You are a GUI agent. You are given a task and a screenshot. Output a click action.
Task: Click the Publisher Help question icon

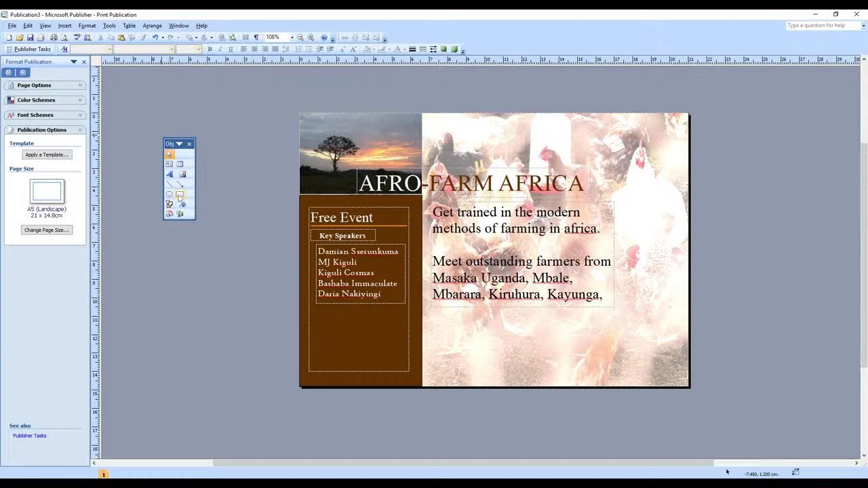click(x=324, y=37)
